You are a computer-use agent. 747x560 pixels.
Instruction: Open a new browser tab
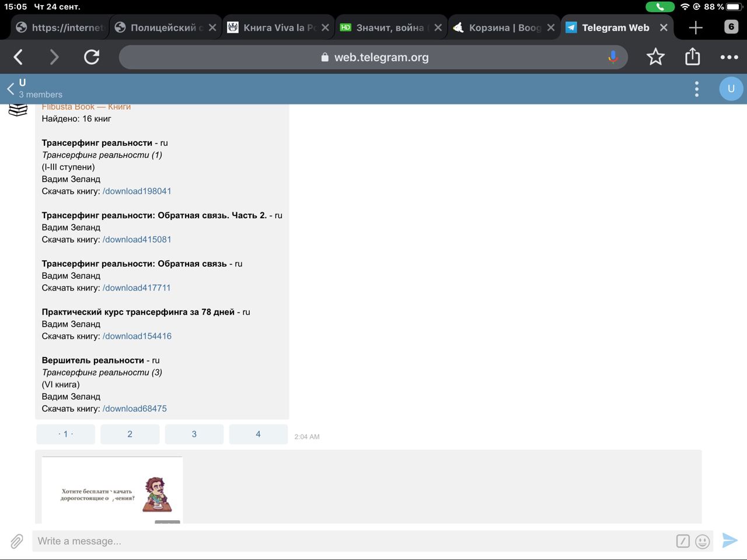[x=695, y=27]
